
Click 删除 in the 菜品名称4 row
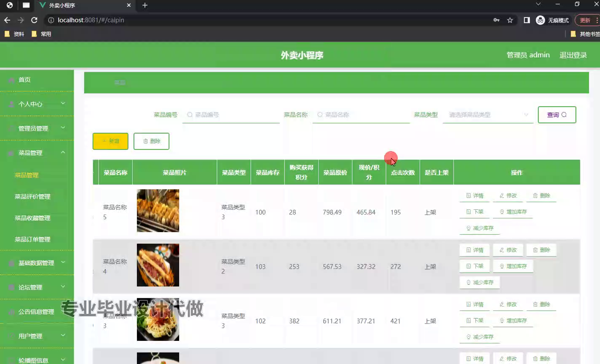(541, 250)
